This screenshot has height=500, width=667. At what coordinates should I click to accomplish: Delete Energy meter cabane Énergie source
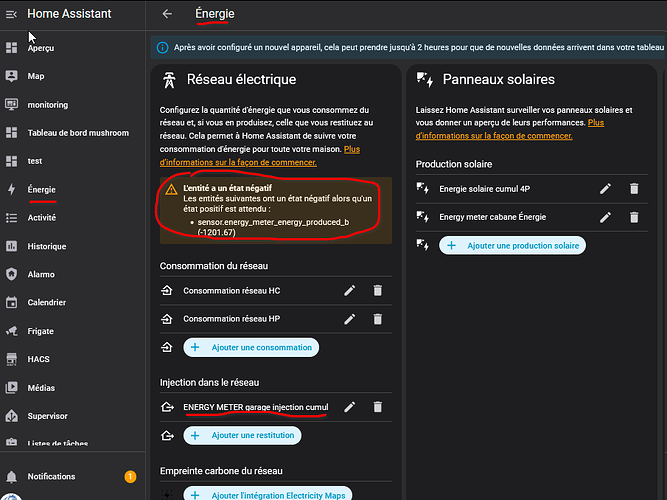point(633,216)
